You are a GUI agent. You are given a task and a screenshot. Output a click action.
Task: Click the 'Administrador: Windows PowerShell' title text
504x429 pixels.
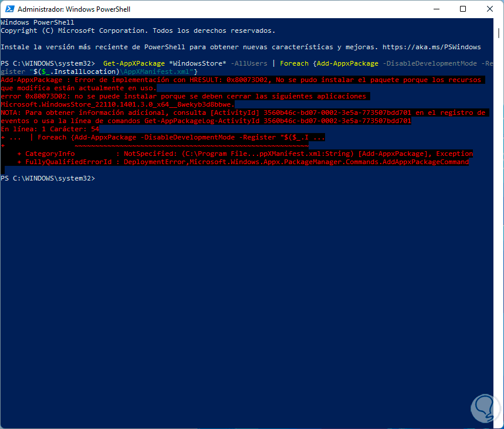(74, 9)
